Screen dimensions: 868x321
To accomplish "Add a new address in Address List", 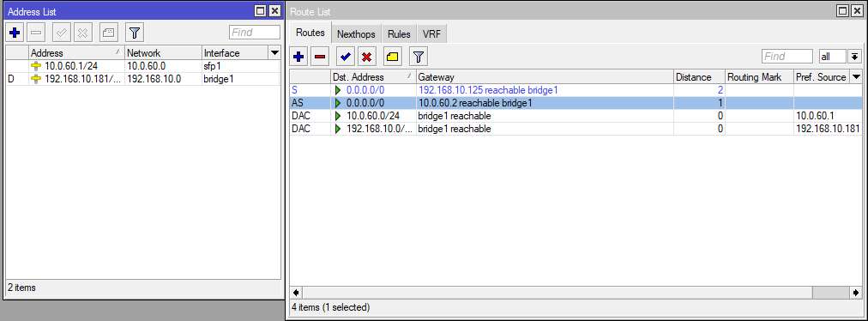I will pos(15,33).
